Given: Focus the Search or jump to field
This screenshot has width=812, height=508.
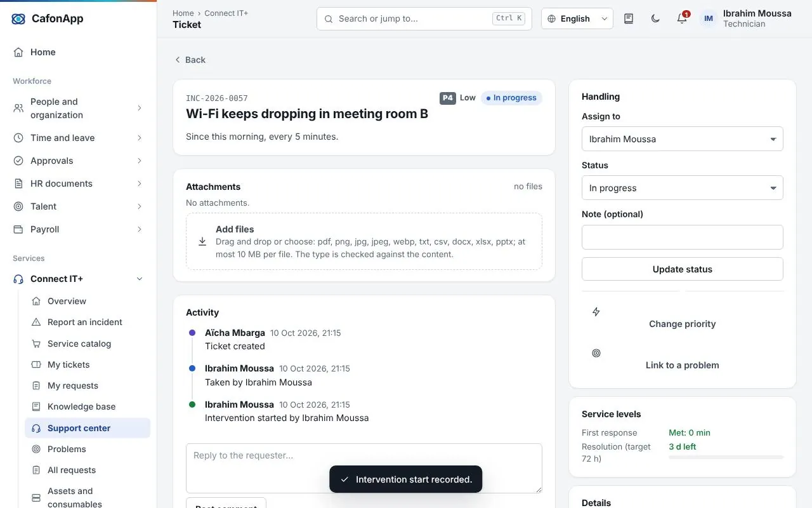Looking at the screenshot, I should tap(424, 18).
